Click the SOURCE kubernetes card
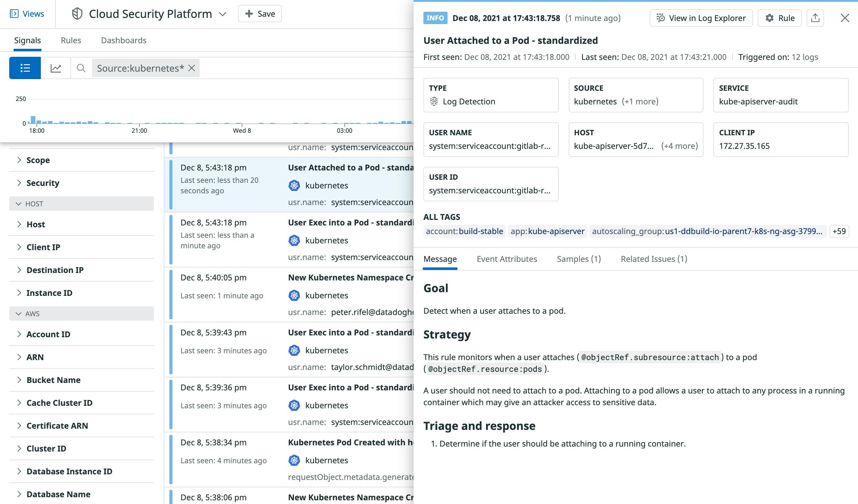The image size is (858, 504). point(636,95)
